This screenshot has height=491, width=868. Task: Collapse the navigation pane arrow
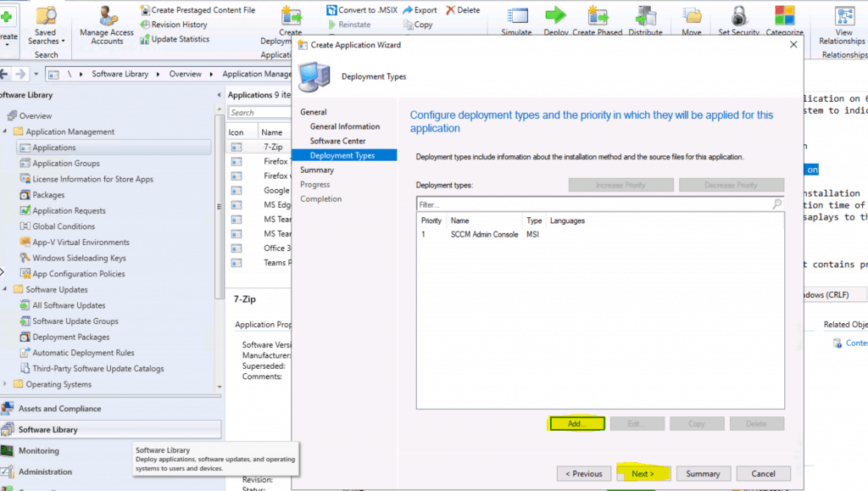[x=219, y=95]
